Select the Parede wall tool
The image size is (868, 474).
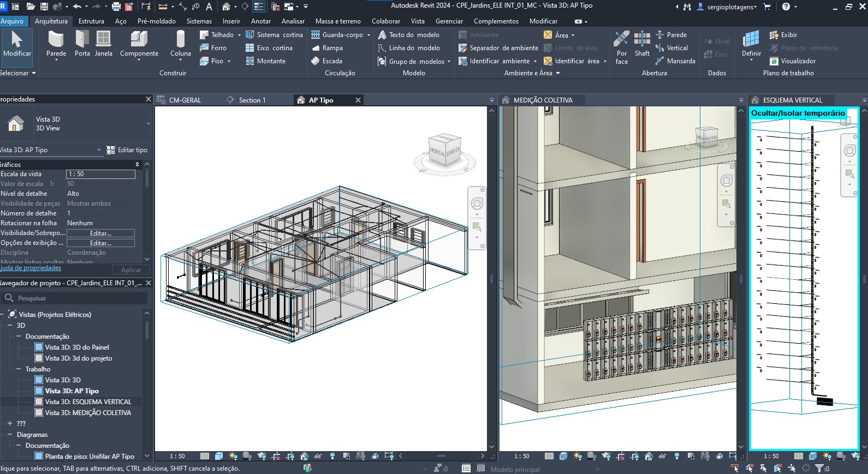[x=56, y=44]
